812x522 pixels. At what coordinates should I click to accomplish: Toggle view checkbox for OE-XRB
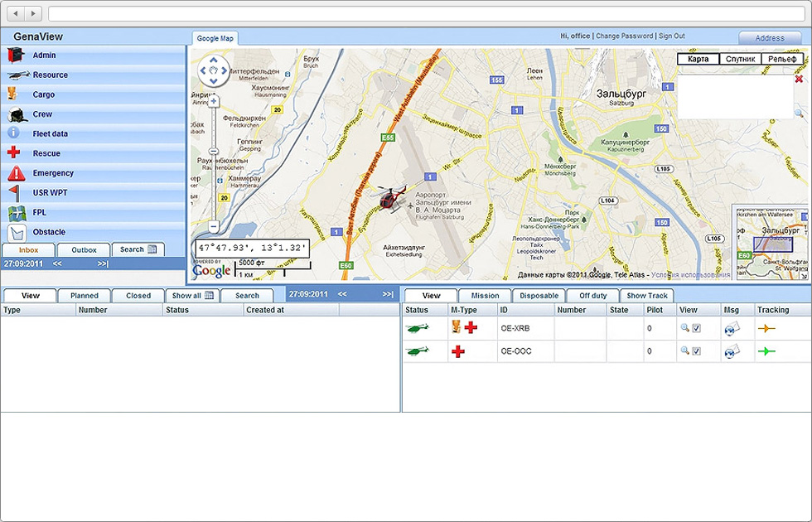point(697,328)
